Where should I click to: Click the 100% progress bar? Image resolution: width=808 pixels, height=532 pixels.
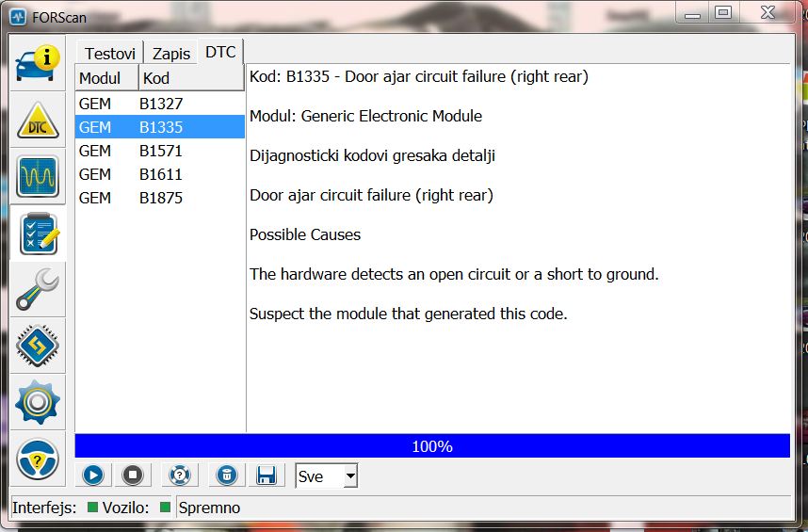[432, 446]
